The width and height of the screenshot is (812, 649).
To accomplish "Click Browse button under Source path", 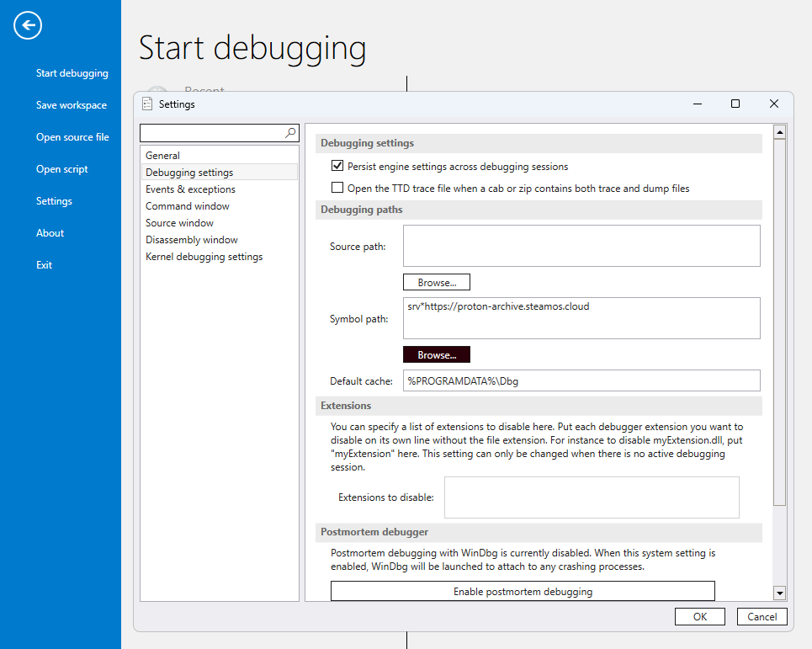I will tap(436, 282).
